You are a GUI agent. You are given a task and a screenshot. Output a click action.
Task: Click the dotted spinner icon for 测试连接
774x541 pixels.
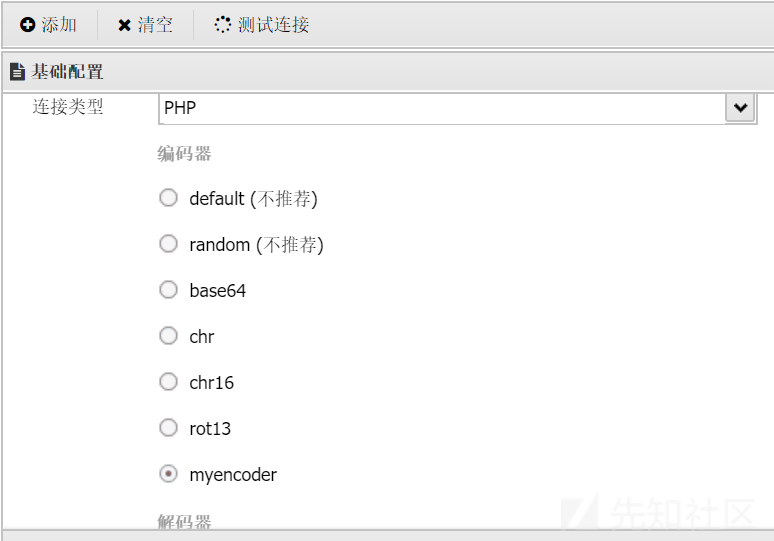point(223,25)
